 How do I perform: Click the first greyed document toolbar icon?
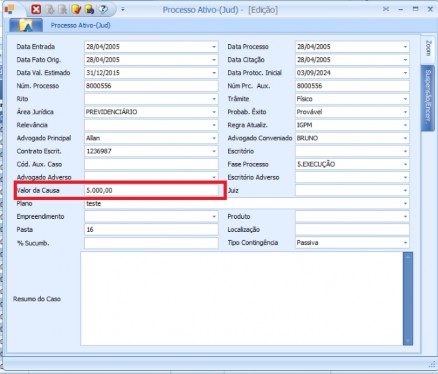[50, 9]
